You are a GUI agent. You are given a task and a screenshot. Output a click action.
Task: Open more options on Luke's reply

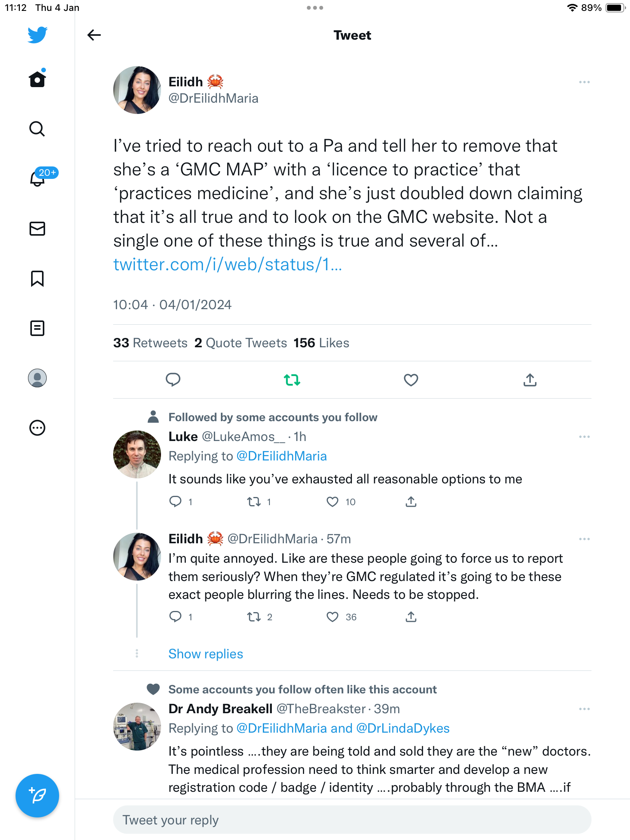(x=584, y=437)
